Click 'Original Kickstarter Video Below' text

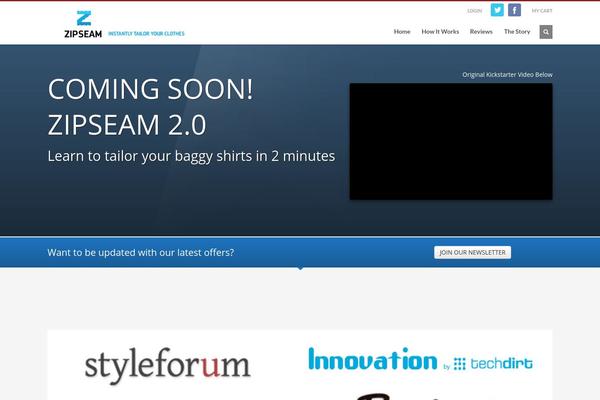pos(507,75)
